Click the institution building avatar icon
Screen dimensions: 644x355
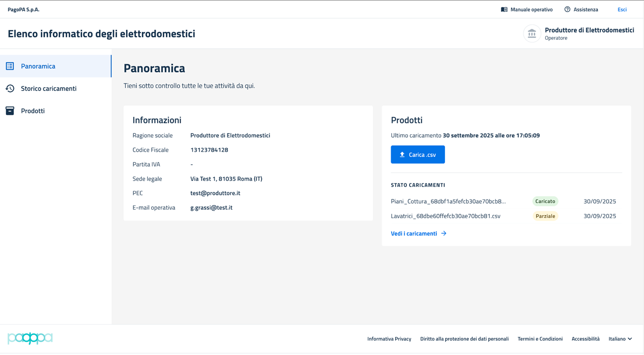tap(532, 34)
